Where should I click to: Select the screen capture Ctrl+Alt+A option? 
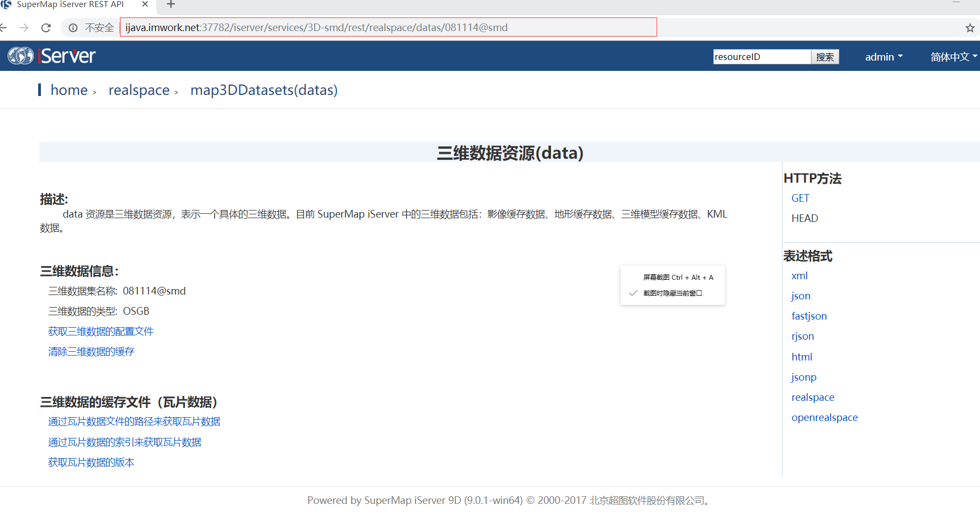coord(678,278)
